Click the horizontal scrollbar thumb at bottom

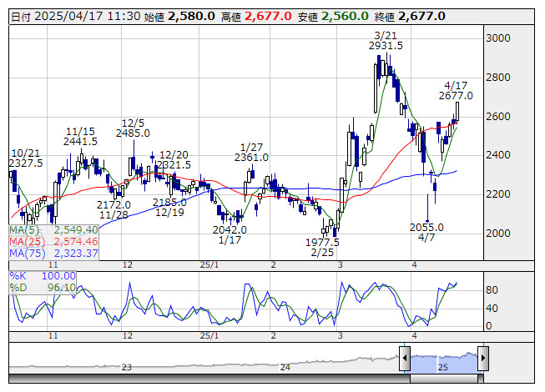pos(444,379)
